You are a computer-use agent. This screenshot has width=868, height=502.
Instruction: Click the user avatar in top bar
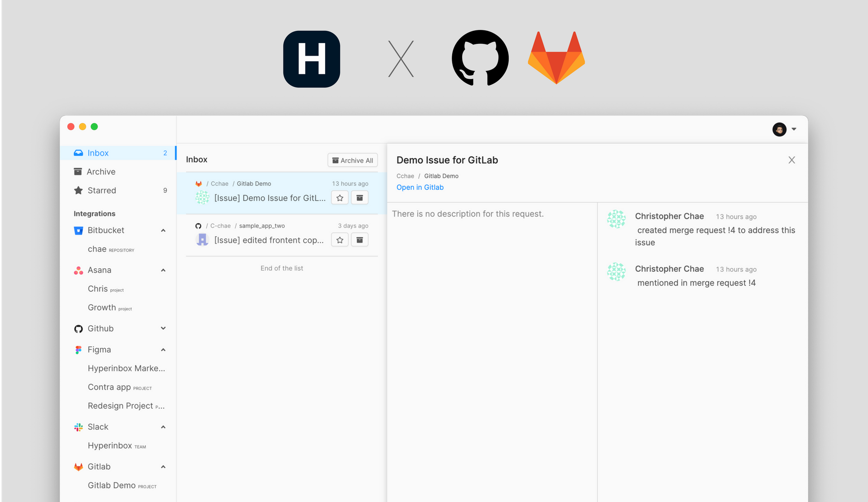coord(779,129)
